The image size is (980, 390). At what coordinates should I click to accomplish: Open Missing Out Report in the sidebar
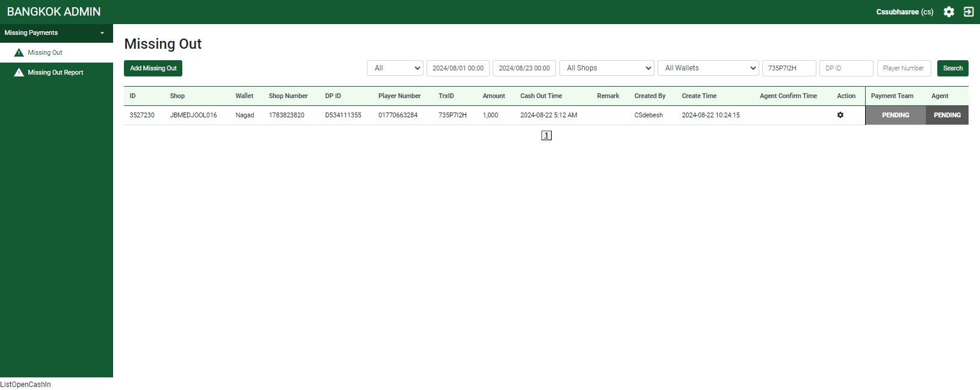coord(55,72)
